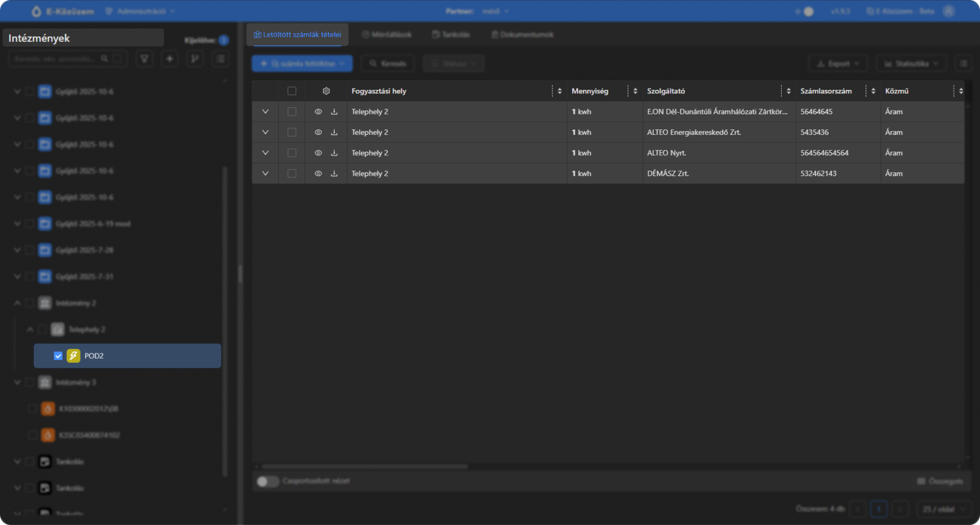Click the Export button
The width and height of the screenshot is (980, 525).
point(838,64)
